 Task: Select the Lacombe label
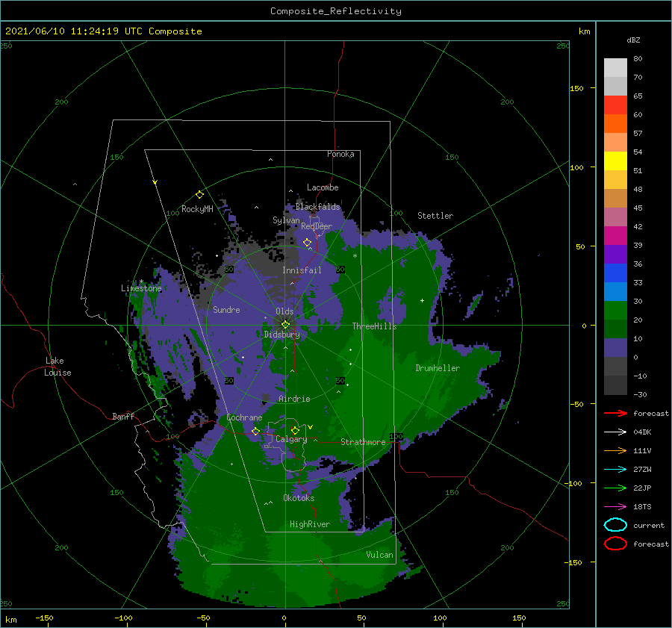(323, 187)
